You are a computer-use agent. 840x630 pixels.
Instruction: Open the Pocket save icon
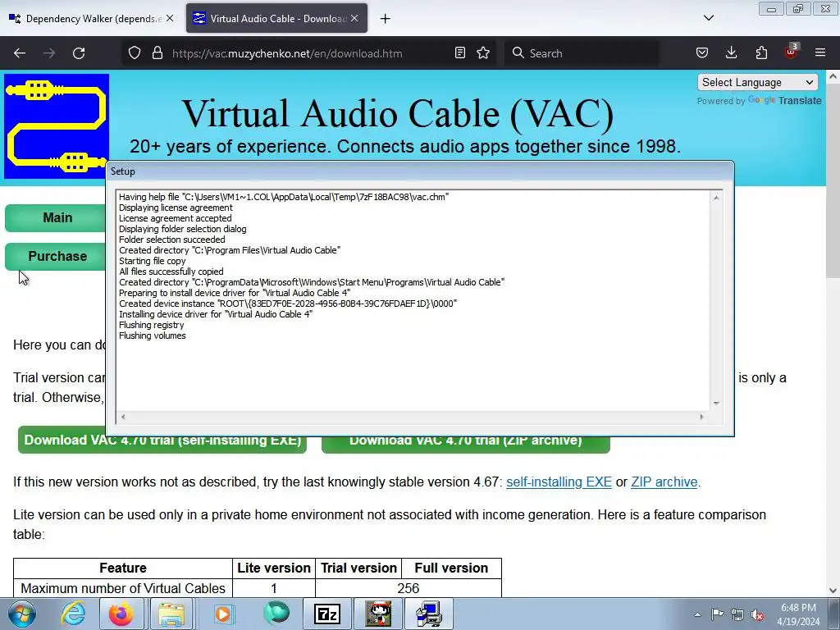(702, 53)
